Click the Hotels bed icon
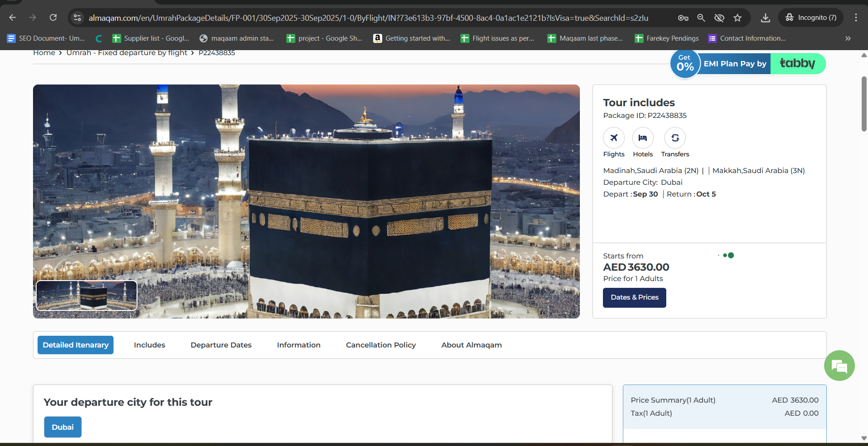 pyautogui.click(x=642, y=138)
